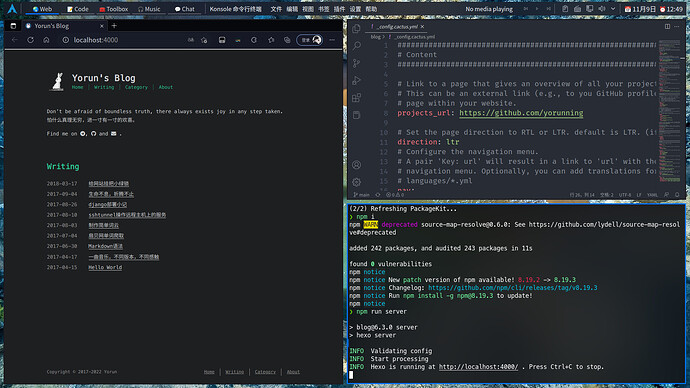Open the django部署小记 blog post
Viewport: 690px width, 388px height.
(107, 205)
